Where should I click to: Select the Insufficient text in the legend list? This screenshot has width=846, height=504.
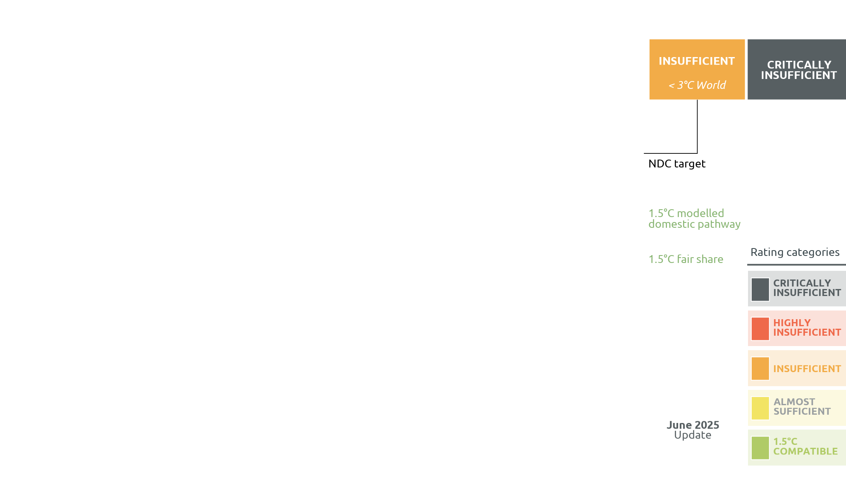(807, 369)
